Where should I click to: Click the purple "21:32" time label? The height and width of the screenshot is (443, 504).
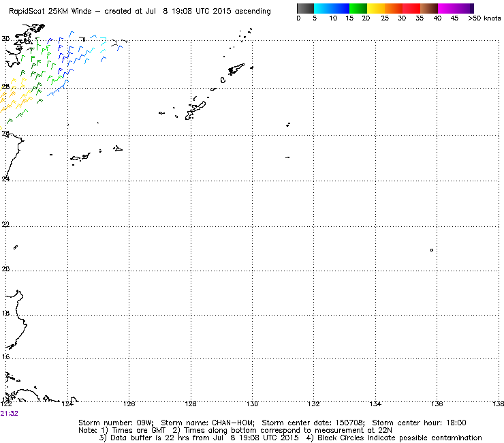pyautogui.click(x=10, y=414)
